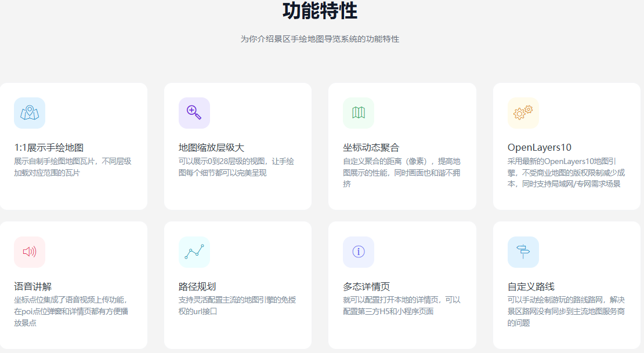Click the 自定义路线 description paragraph
Image resolution: width=644 pixels, height=353 pixels.
click(x=566, y=311)
